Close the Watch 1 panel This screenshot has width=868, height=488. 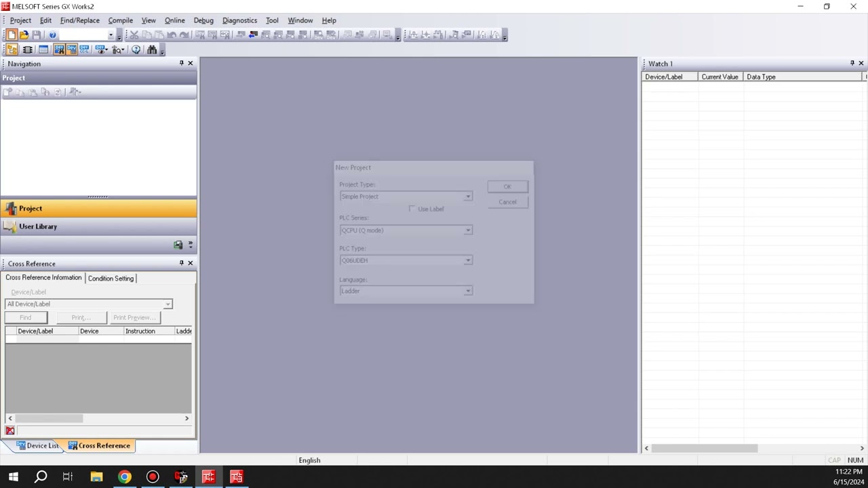click(x=861, y=63)
